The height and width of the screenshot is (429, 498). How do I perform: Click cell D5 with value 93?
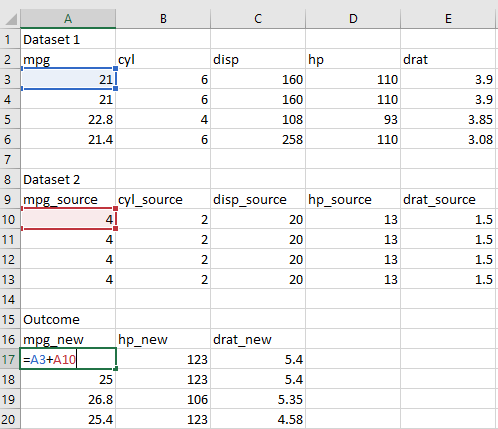pos(353,119)
